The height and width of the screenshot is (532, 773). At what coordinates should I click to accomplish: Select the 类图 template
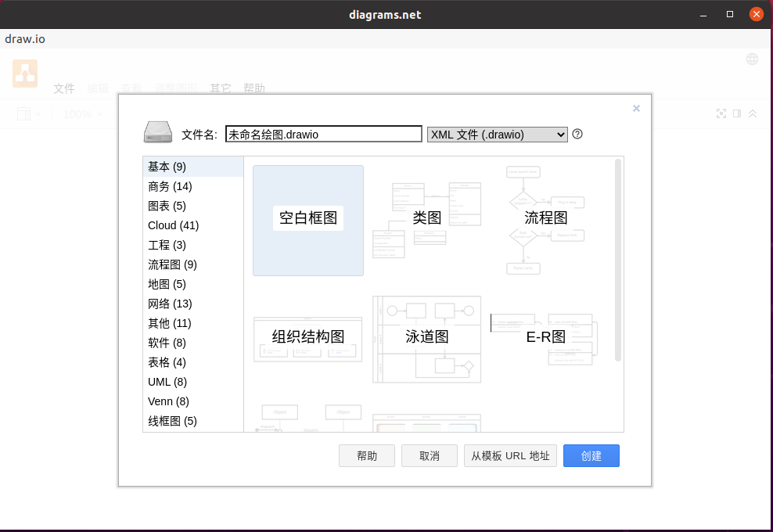[x=427, y=221]
